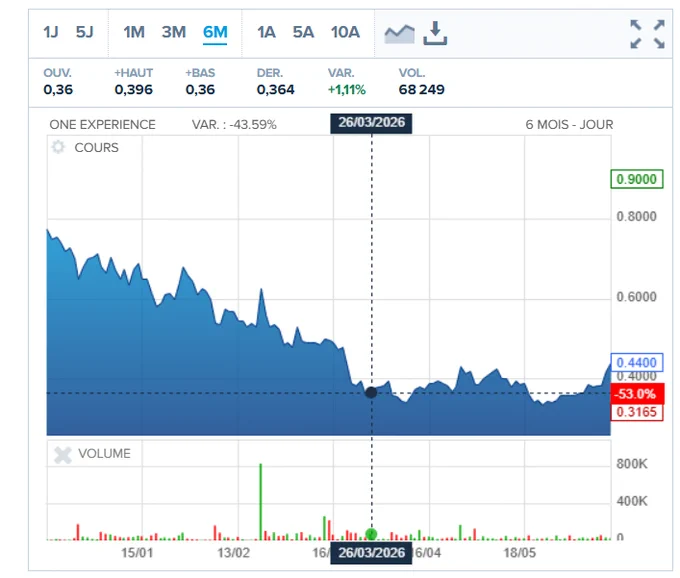
Task: Switch chart to 1M period
Action: pyautogui.click(x=134, y=32)
